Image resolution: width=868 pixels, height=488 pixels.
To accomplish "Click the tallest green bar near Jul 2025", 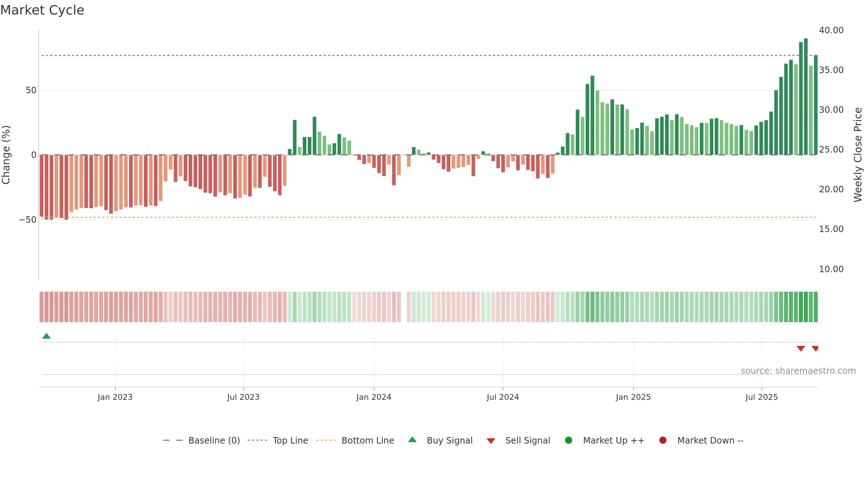I will tap(806, 97).
